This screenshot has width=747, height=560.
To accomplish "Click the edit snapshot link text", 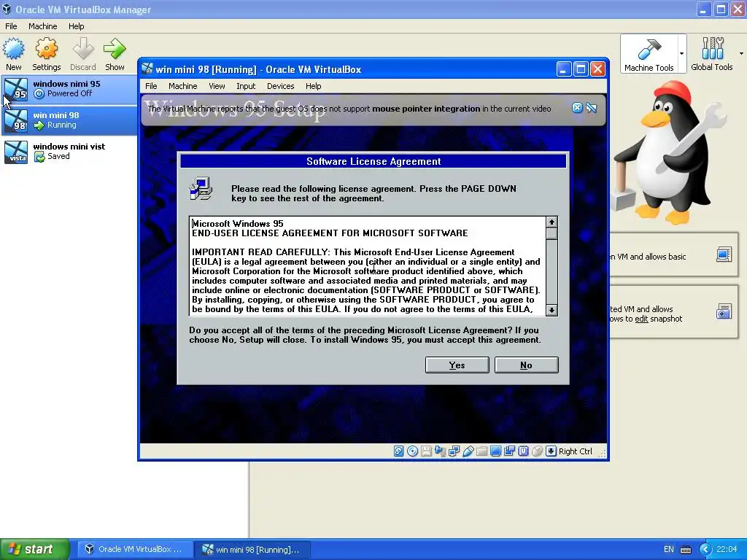I will [641, 319].
